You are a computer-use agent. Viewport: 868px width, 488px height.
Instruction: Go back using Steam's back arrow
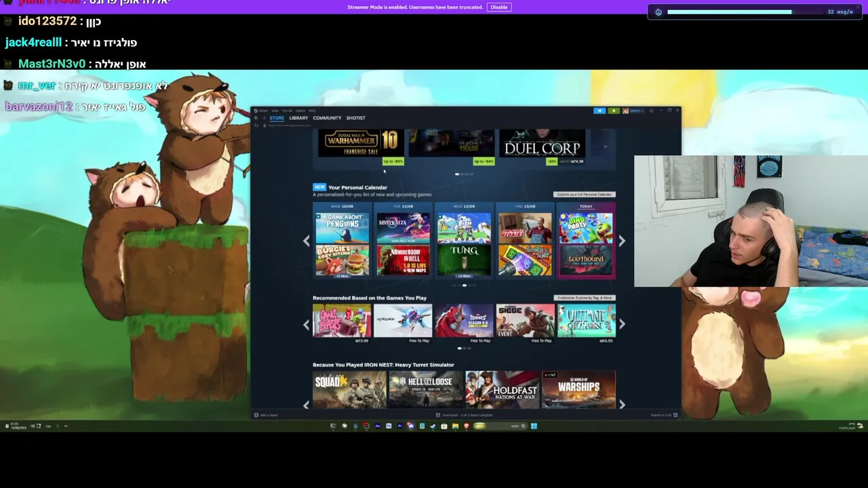(x=256, y=118)
